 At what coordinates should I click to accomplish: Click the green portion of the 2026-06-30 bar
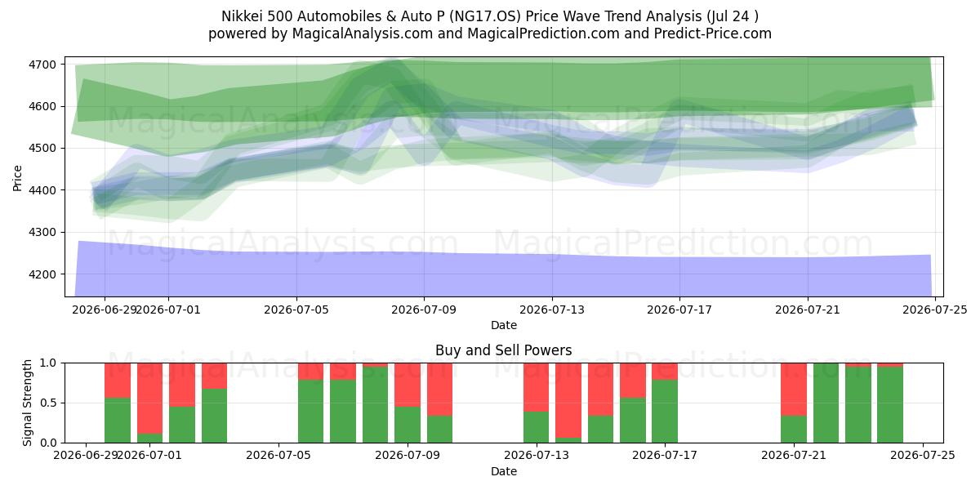click(x=118, y=420)
